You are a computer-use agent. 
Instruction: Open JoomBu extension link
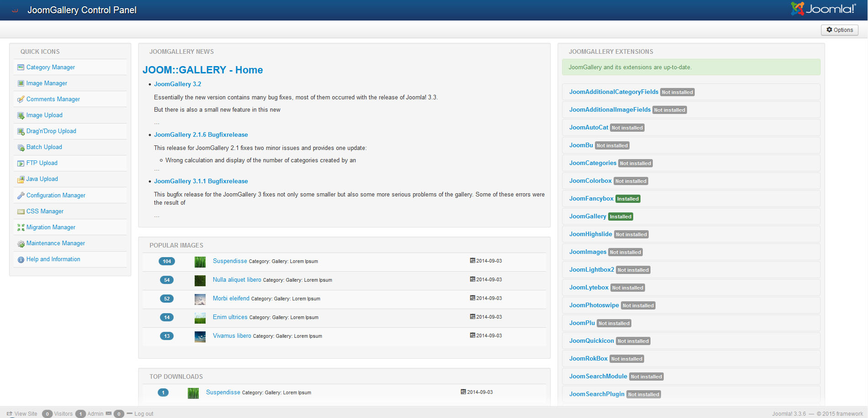pos(581,145)
